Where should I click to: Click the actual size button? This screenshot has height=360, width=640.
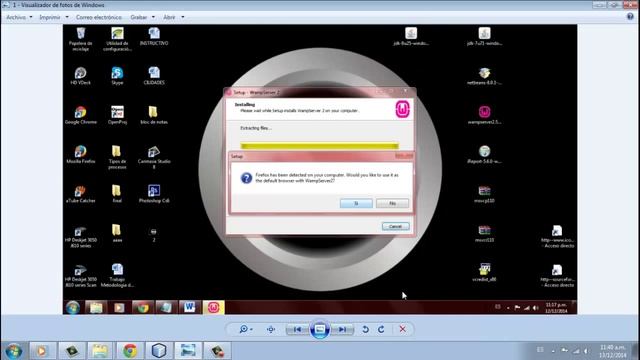271,329
